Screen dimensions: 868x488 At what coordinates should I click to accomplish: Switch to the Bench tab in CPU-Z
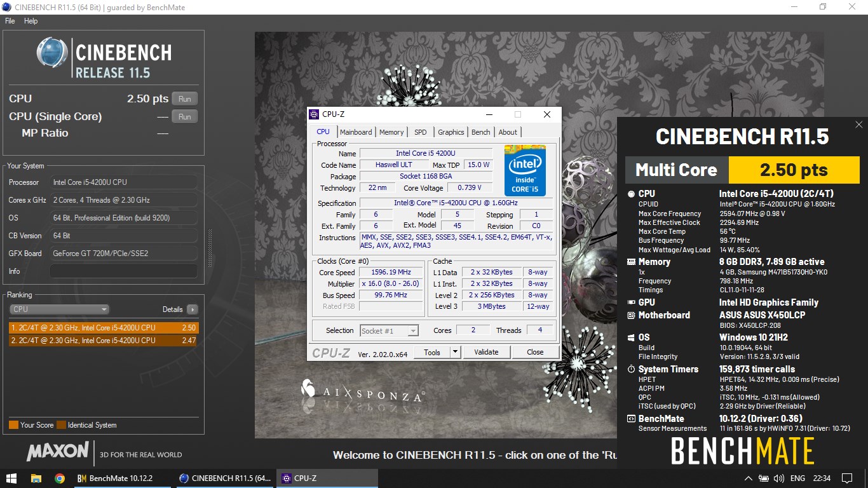point(481,132)
